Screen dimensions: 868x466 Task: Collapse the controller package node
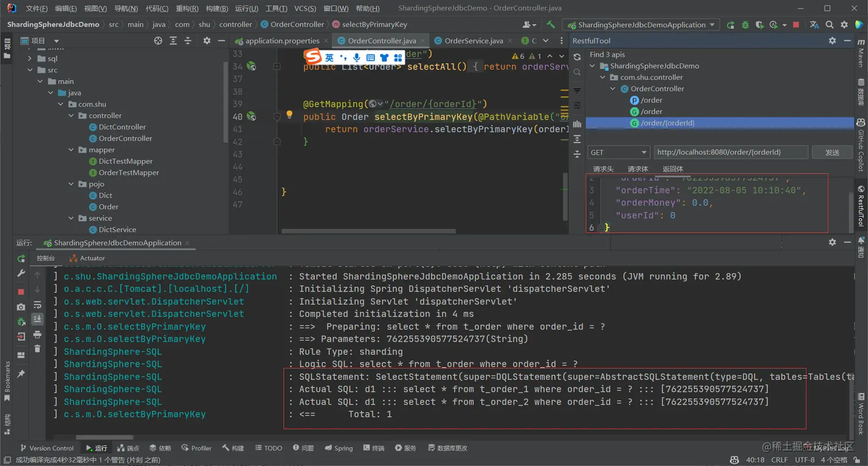pos(72,115)
